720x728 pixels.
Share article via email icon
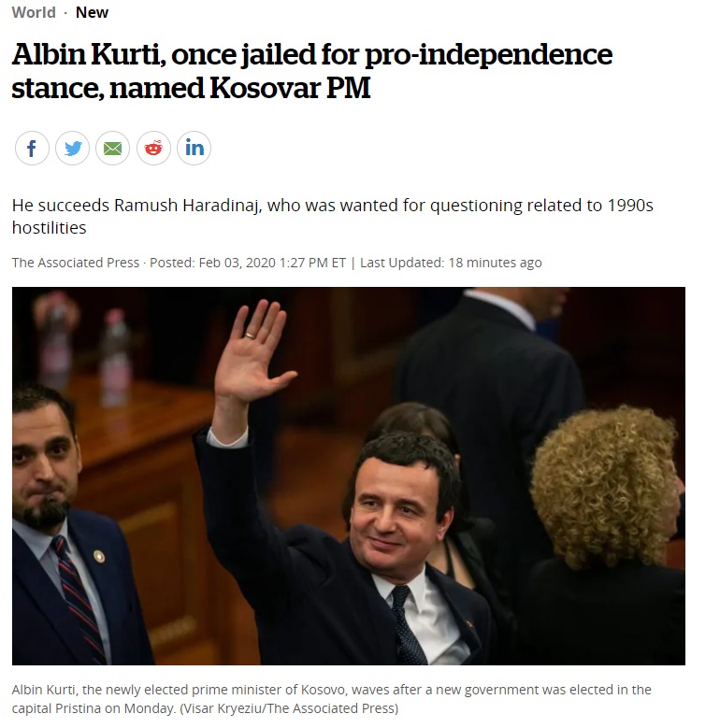(113, 148)
